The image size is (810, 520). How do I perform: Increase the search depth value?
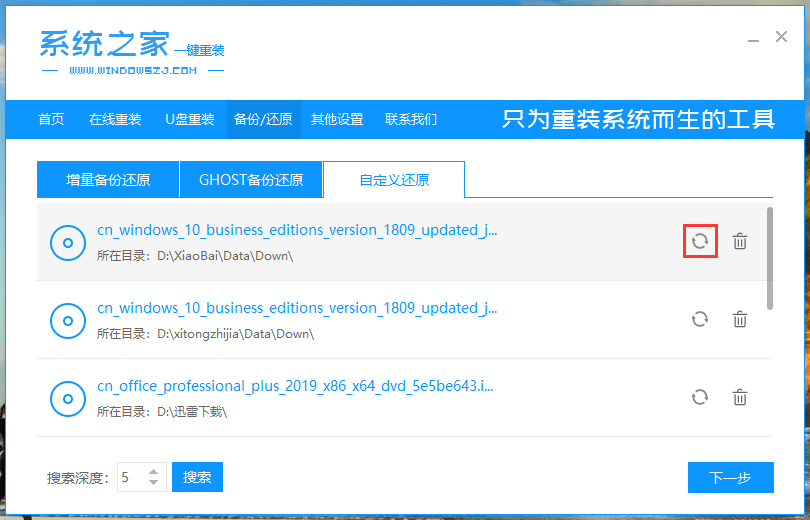[153, 472]
